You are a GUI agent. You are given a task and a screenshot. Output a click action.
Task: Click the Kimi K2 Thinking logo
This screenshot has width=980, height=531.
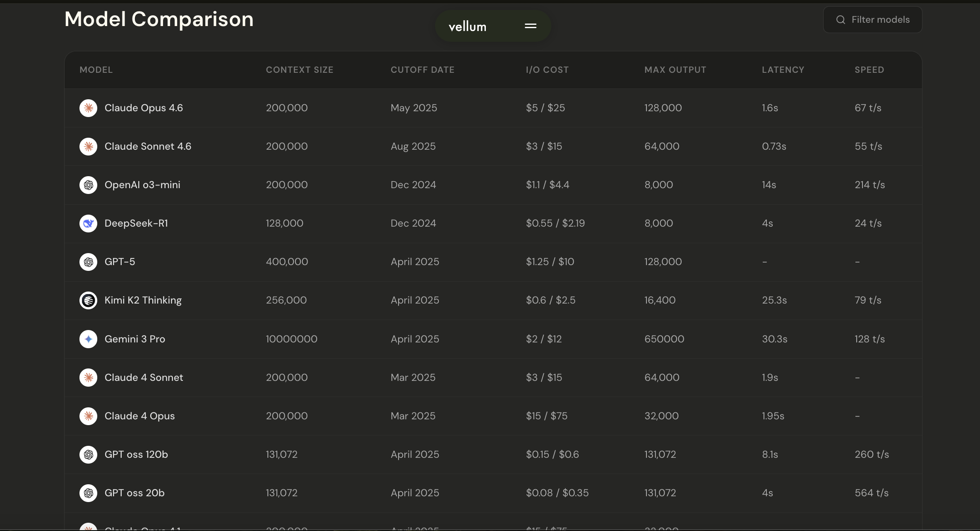[x=88, y=300]
